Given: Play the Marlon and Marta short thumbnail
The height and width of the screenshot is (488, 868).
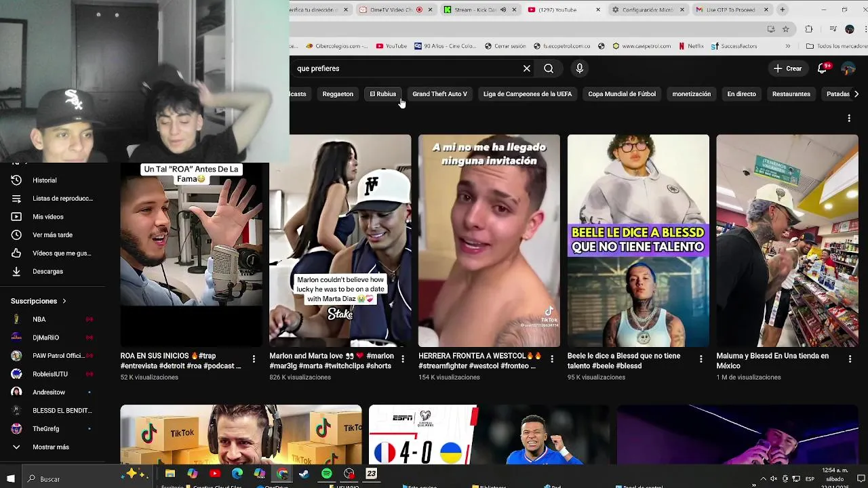Looking at the screenshot, I should (340, 241).
